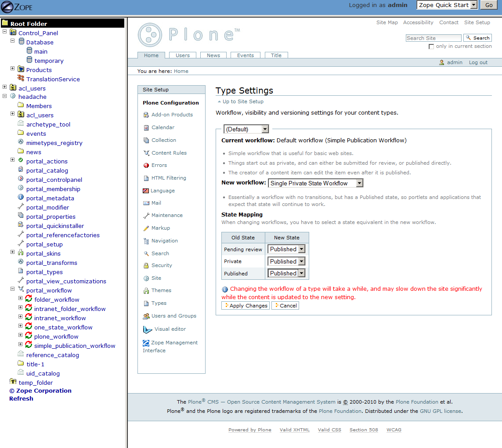Switch to the Title tab
Screen dimensions: 502x448
276,55
